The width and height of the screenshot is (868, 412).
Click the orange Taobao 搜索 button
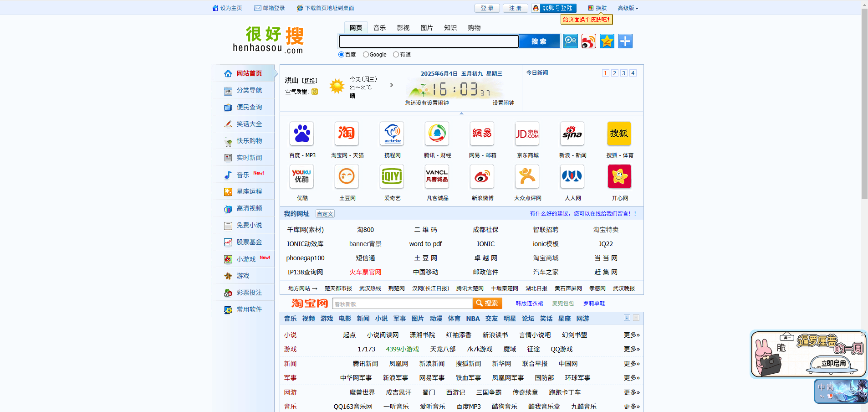(487, 303)
